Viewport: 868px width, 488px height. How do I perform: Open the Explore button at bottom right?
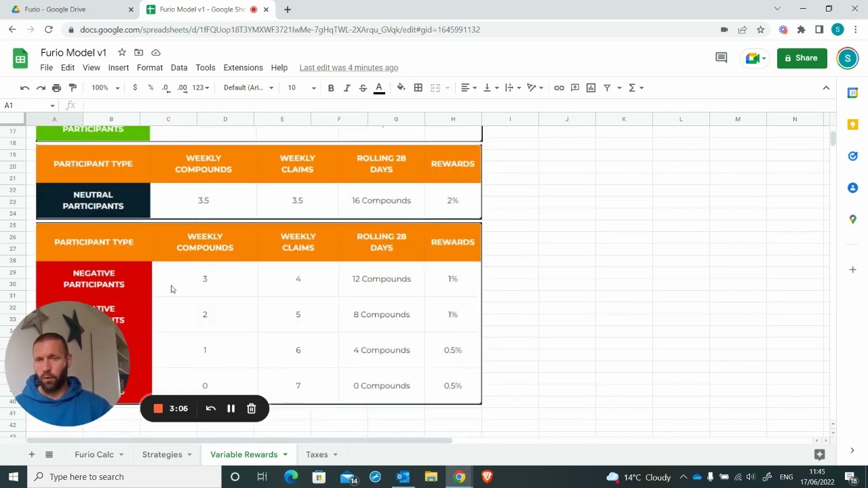point(820,455)
